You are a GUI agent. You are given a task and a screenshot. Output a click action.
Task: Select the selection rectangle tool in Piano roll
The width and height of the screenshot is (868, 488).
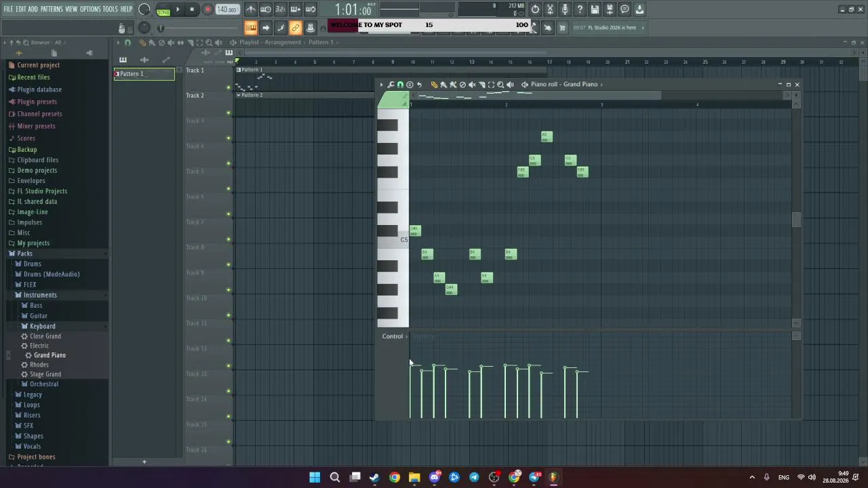[x=492, y=85]
